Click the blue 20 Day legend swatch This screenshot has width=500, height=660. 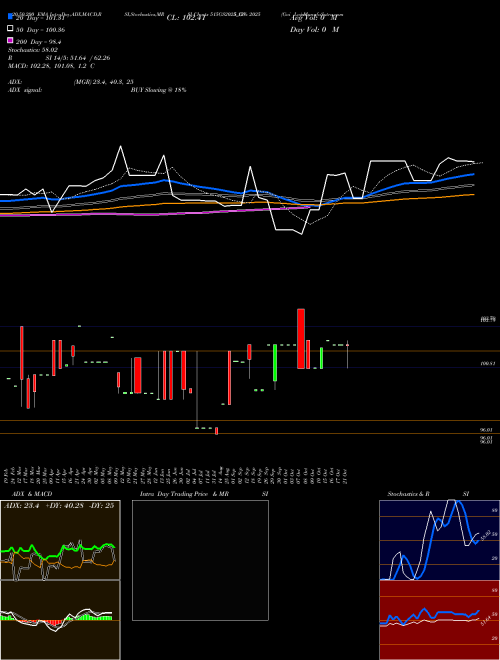tap(10, 16)
